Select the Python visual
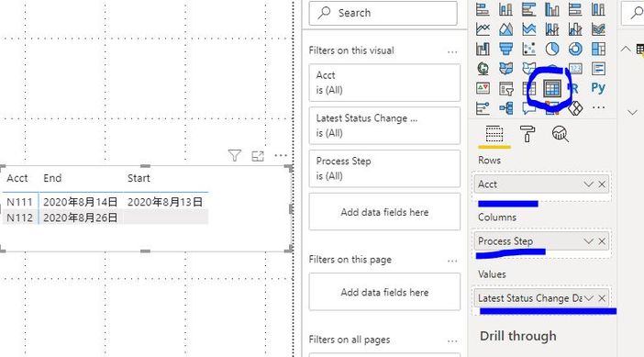 point(598,88)
